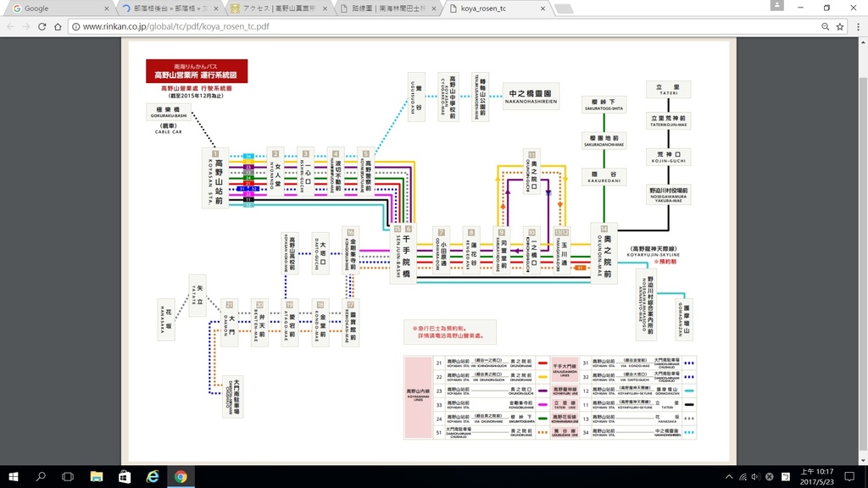Image resolution: width=868 pixels, height=488 pixels.
Task: Click the 高野龍神天際線 KOYARYUJIN-SKYLINE label
Action: [x=654, y=252]
